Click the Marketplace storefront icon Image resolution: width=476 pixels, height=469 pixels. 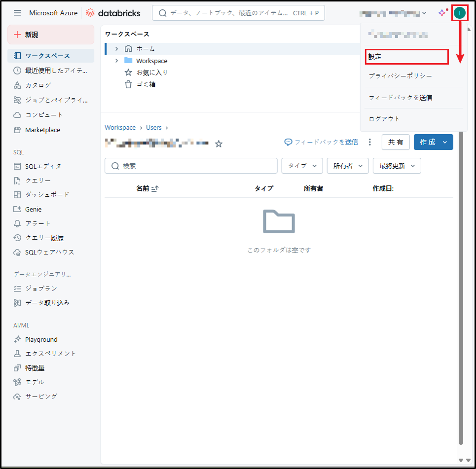pos(17,130)
